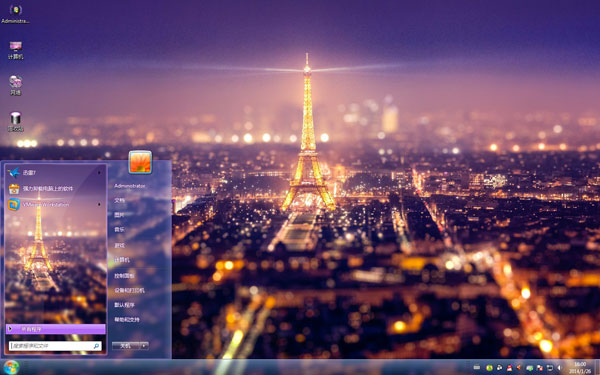Open 控制面板 (Control Panel) in Start menu

pos(124,276)
